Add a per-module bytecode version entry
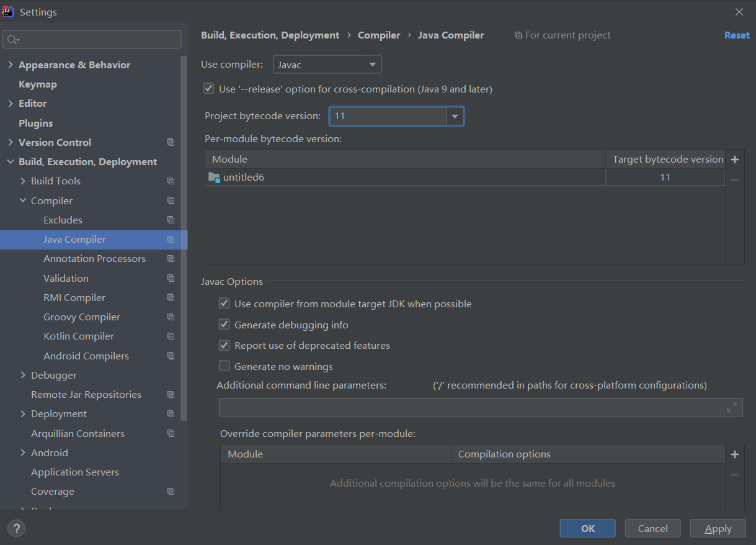The width and height of the screenshot is (756, 545). coord(735,160)
